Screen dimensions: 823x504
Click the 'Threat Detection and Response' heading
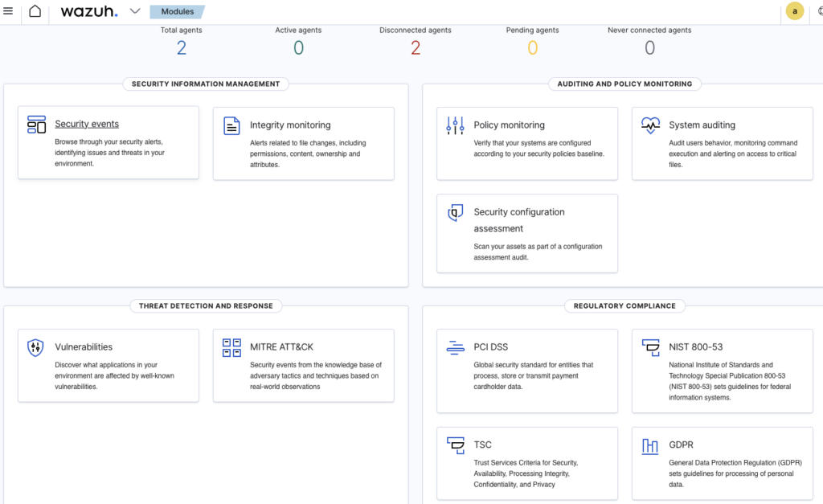pyautogui.click(x=206, y=306)
